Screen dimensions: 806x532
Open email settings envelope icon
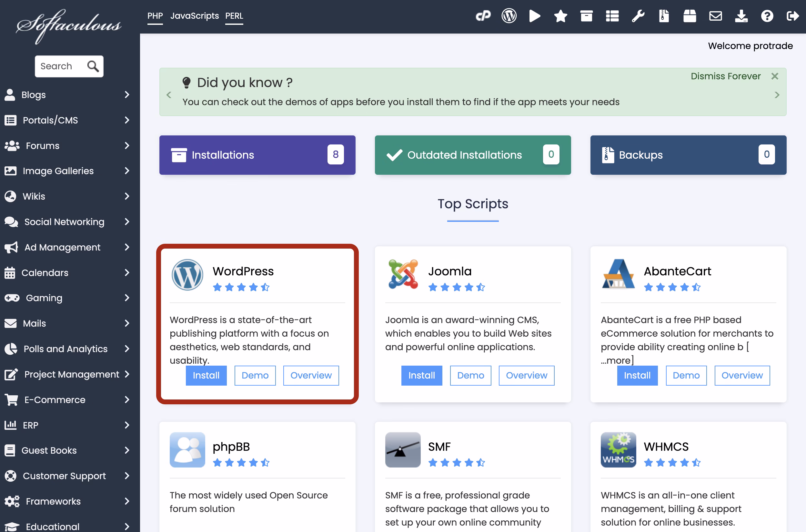715,16
